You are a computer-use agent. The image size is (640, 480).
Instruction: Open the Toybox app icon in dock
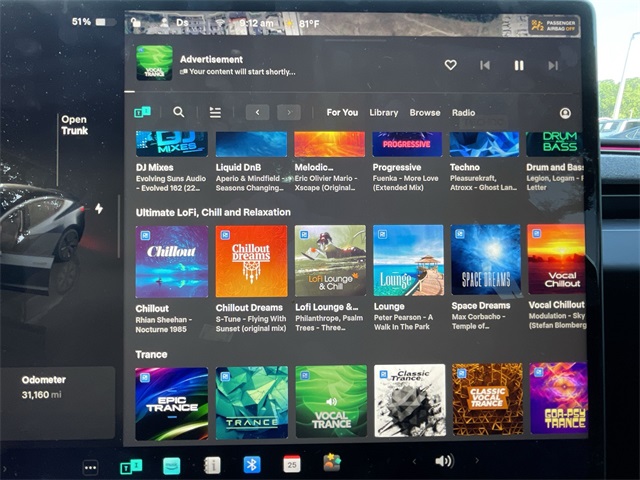pyautogui.click(x=332, y=462)
